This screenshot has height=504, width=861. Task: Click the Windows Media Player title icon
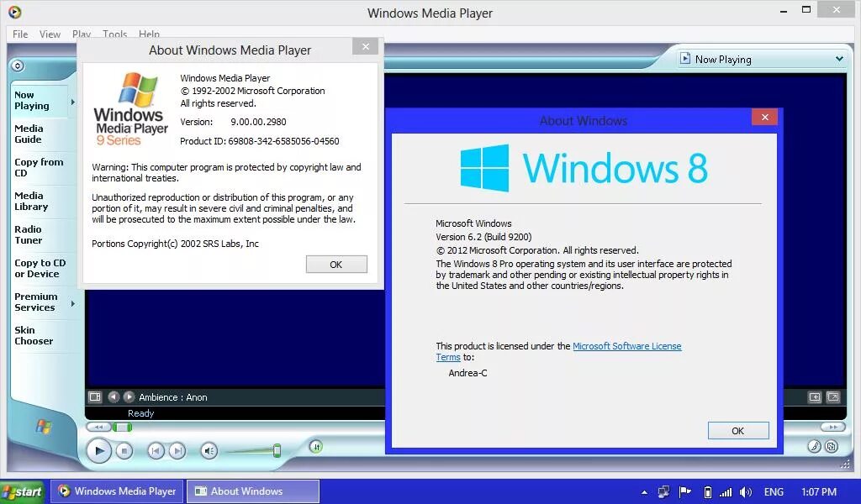tap(15, 12)
